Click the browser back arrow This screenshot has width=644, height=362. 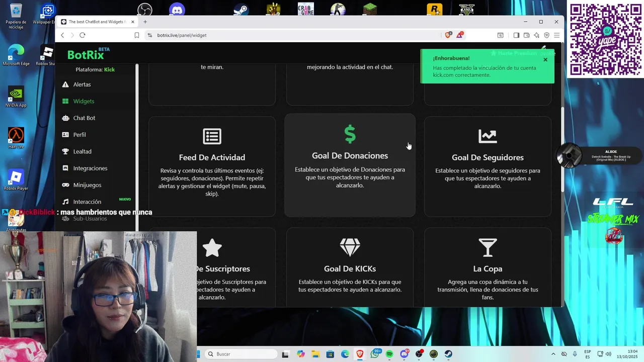coord(62,35)
